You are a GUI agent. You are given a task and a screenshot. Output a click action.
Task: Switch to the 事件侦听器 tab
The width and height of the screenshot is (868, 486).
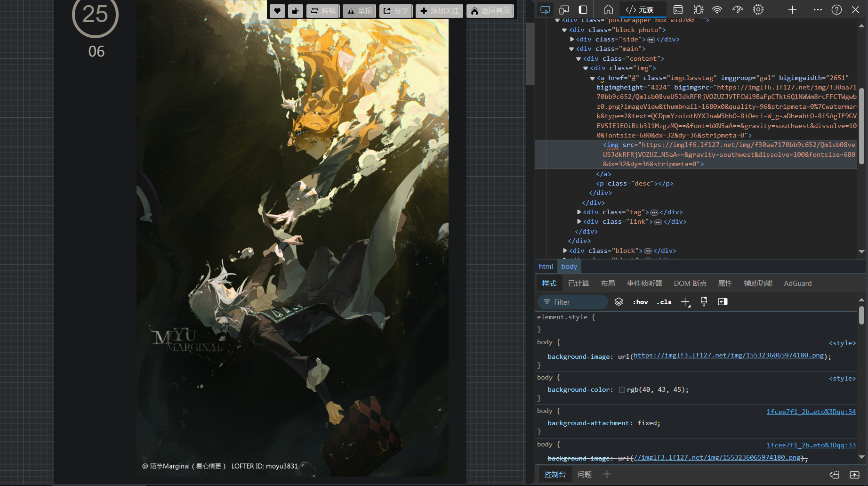(644, 283)
